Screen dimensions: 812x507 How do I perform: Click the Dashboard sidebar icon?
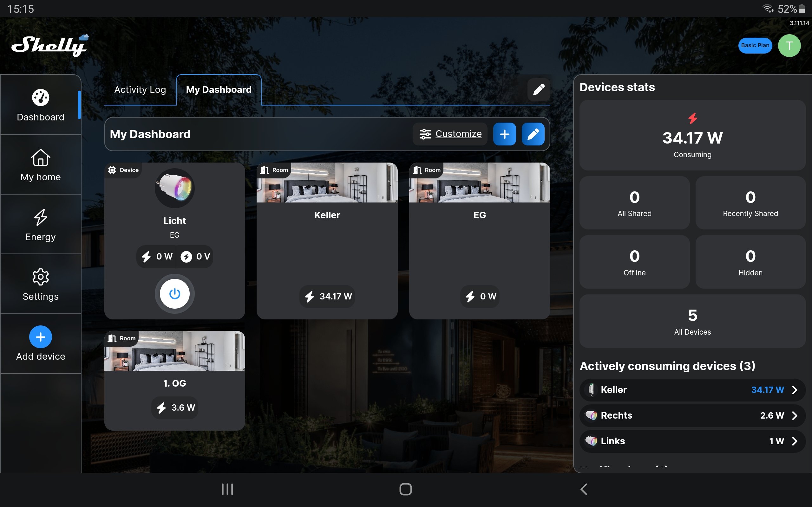[40, 105]
